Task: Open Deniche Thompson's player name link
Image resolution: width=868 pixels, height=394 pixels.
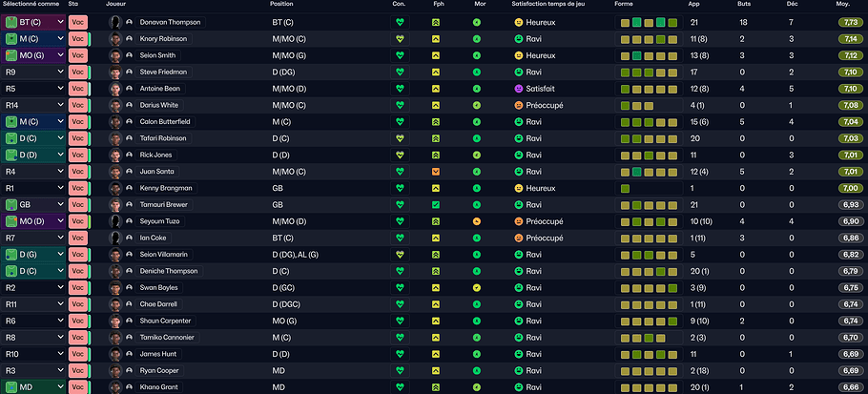Action: pos(168,271)
